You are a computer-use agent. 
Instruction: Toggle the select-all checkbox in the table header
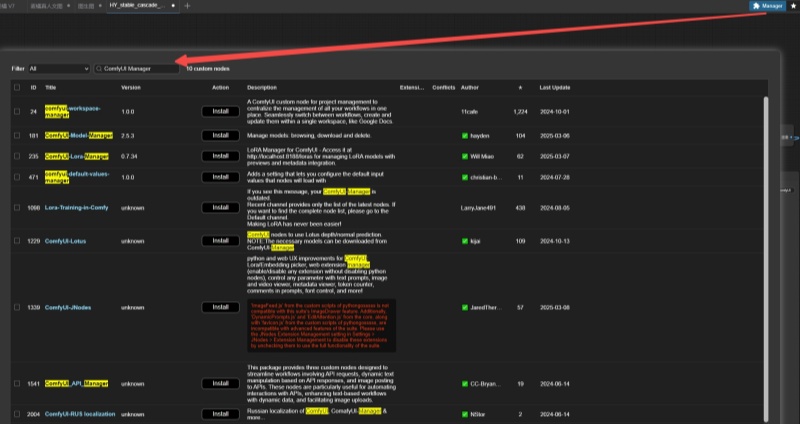click(17, 87)
